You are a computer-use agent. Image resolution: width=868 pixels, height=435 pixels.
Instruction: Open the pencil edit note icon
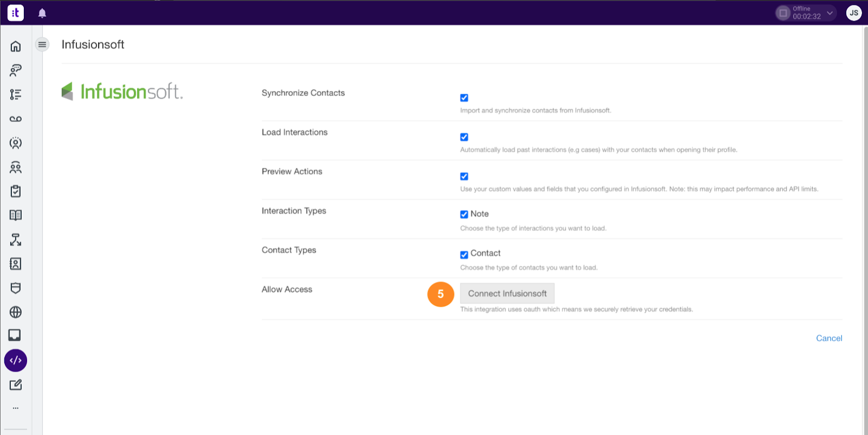click(x=16, y=385)
